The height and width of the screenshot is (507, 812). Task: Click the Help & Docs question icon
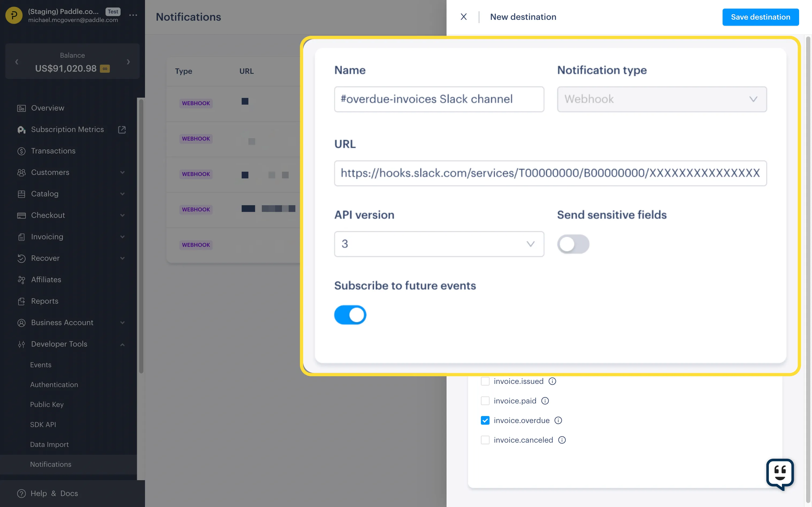click(21, 494)
